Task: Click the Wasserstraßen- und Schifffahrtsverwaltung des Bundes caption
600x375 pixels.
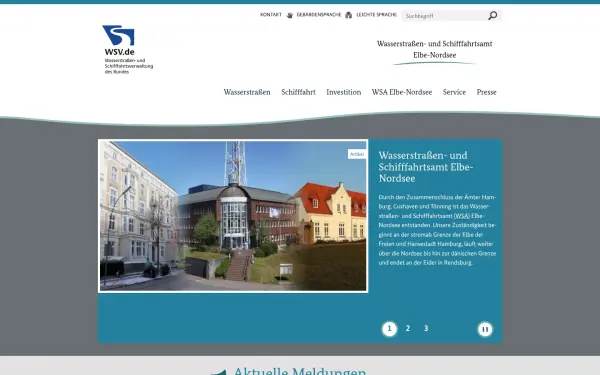Action: [129, 66]
